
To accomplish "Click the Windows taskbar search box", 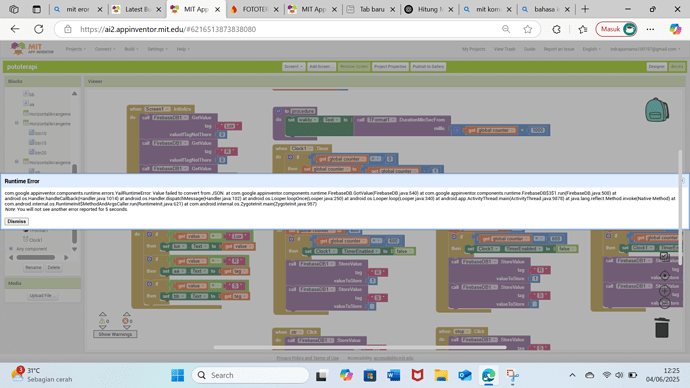I will tap(250, 375).
